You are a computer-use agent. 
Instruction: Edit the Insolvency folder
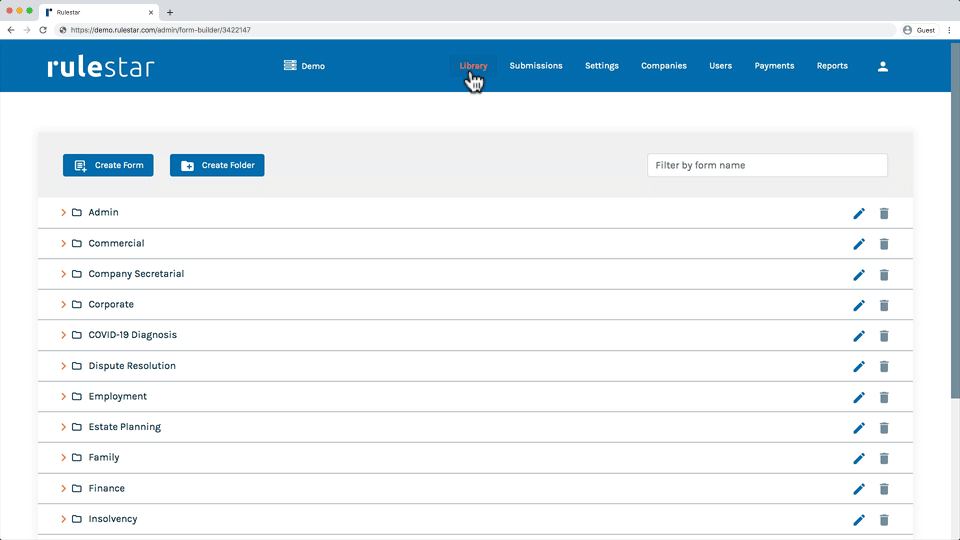pos(859,520)
